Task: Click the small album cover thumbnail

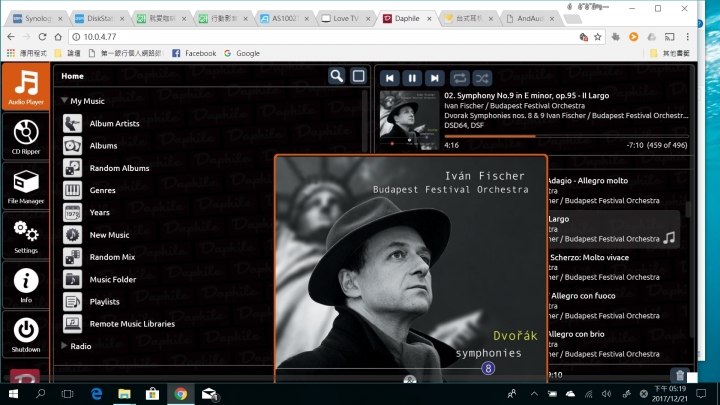Action: click(x=409, y=120)
